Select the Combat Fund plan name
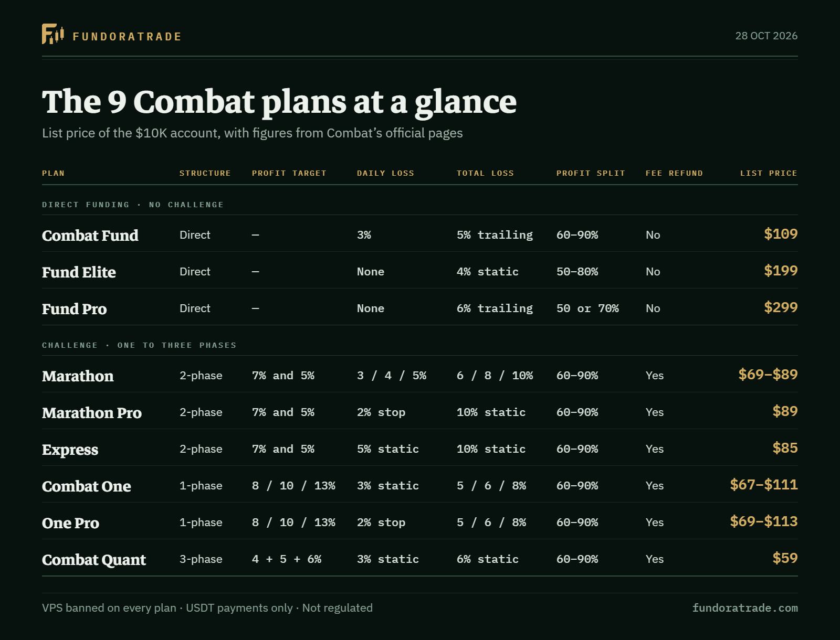Image resolution: width=840 pixels, height=640 pixels. coord(90,236)
